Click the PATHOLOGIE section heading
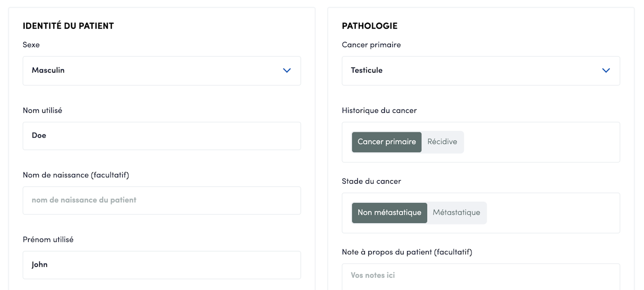Image resolution: width=644 pixels, height=290 pixels. pyautogui.click(x=369, y=26)
